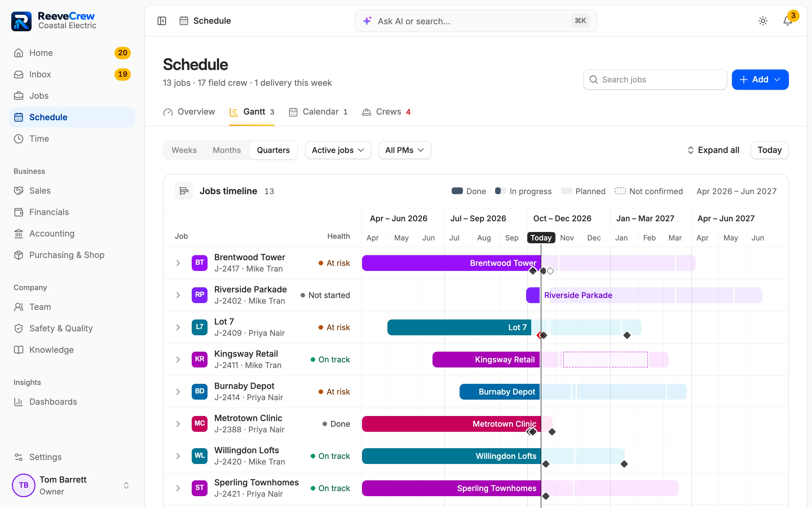Open Financials section
Viewport: 812px width, 508px height.
click(x=72, y=212)
